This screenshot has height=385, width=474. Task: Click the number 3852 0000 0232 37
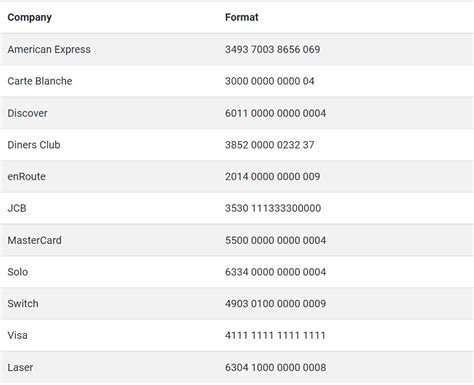pos(269,145)
